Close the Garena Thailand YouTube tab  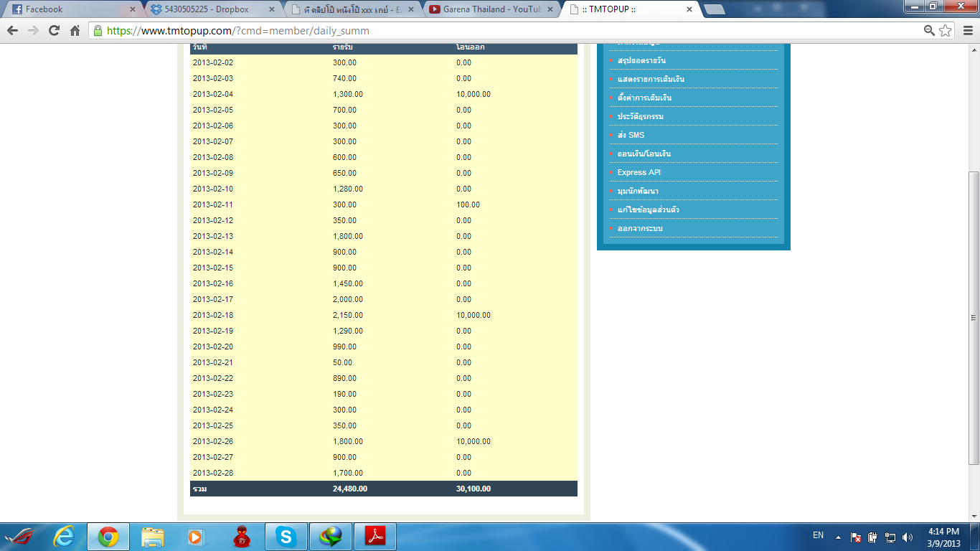[x=550, y=9]
